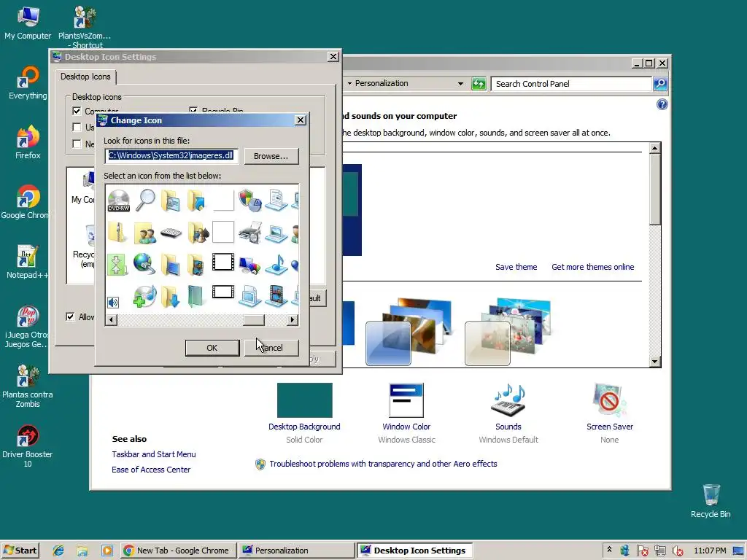Screen dimensions: 747x560
Task: Toggle the Recycle Bin checkbox
Action: point(193,110)
